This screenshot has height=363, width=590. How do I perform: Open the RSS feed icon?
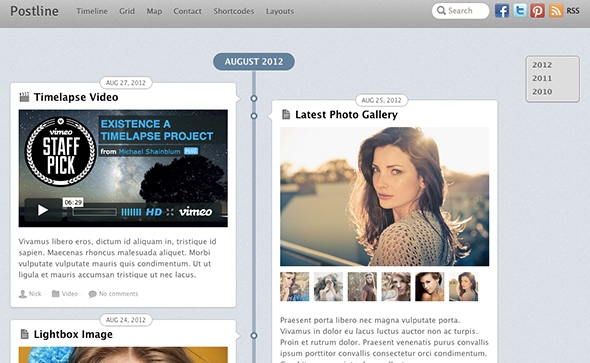556,11
